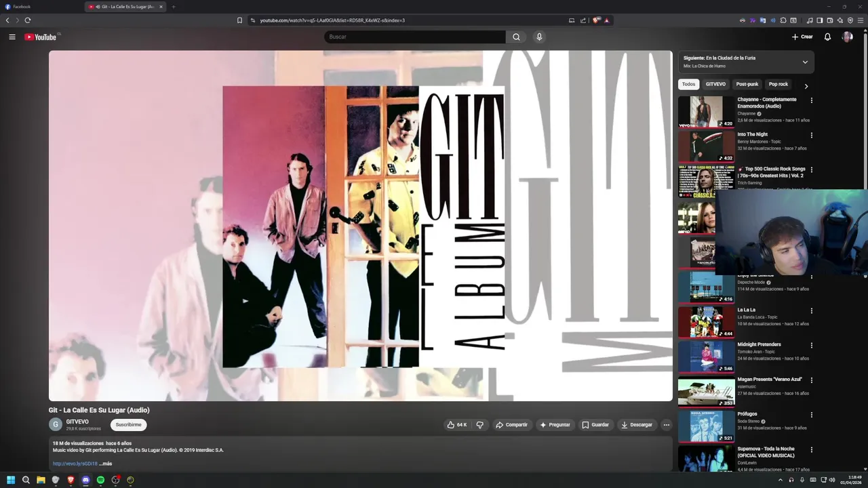Click the taskbar clock showing 1:18:49

(x=853, y=480)
